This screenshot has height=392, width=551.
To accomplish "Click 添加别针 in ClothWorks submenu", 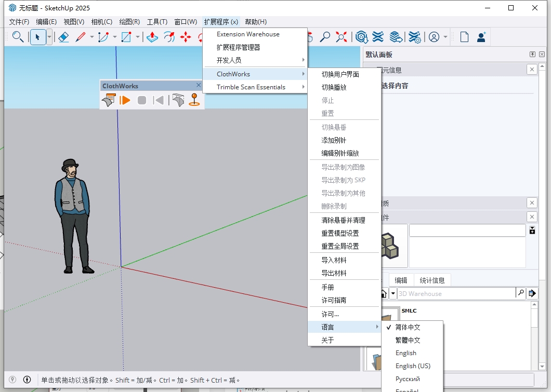I will click(344, 140).
